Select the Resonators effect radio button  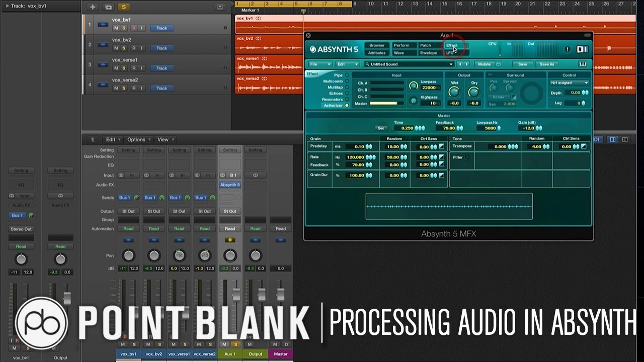pos(347,100)
